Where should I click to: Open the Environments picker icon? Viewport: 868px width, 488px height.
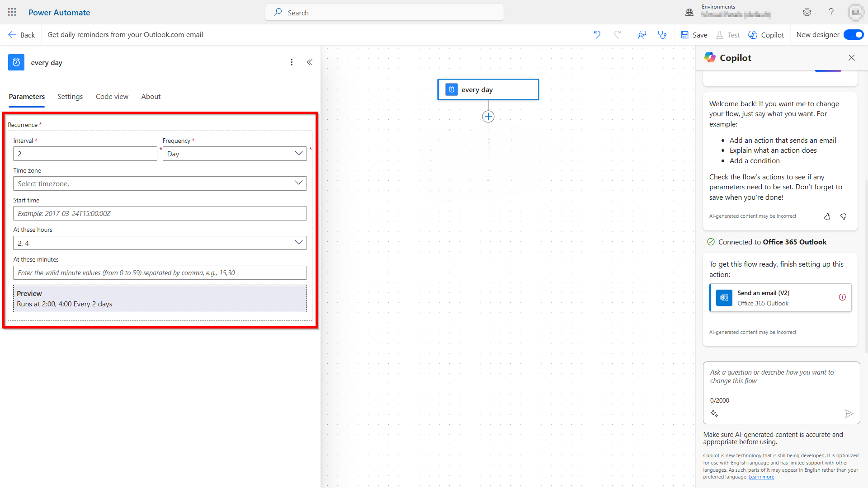[x=689, y=12]
